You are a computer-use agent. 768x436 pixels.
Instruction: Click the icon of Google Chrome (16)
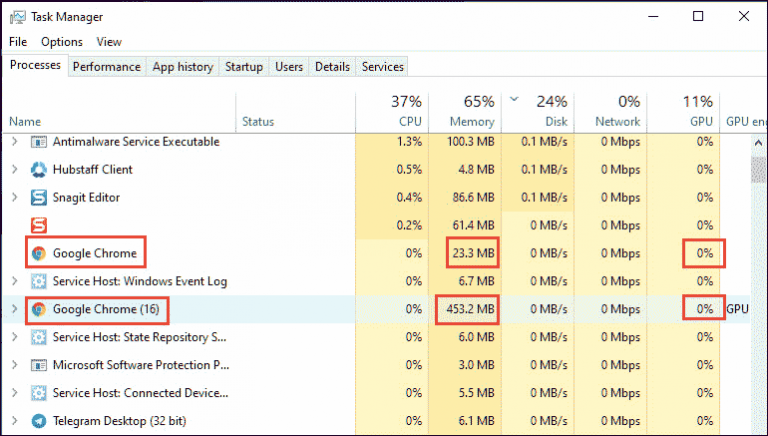tap(39, 309)
